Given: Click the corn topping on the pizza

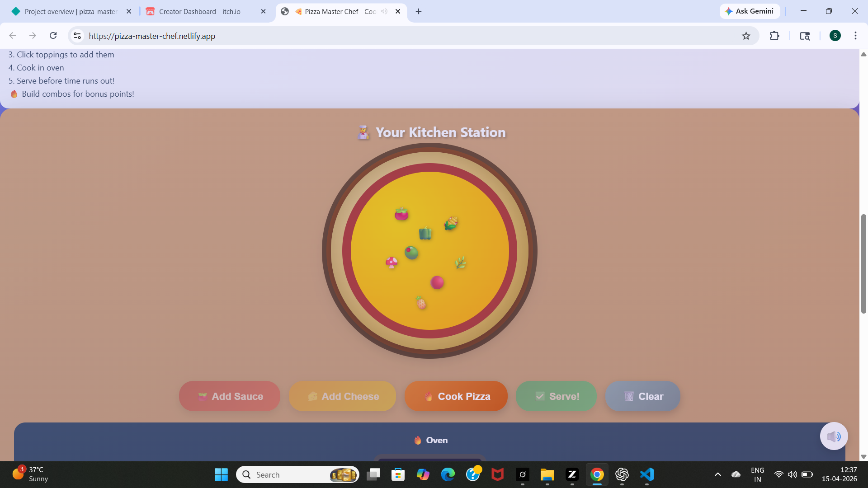Looking at the screenshot, I should [451, 223].
